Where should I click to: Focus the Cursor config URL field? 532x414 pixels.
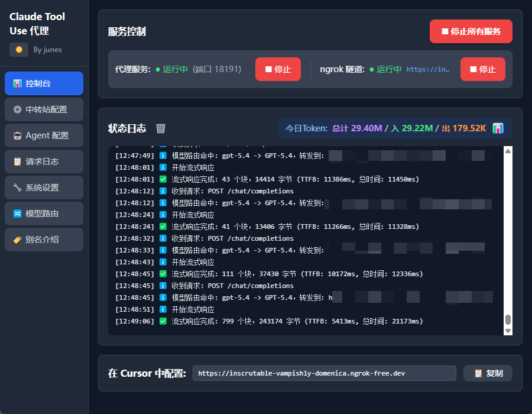[x=325, y=373]
